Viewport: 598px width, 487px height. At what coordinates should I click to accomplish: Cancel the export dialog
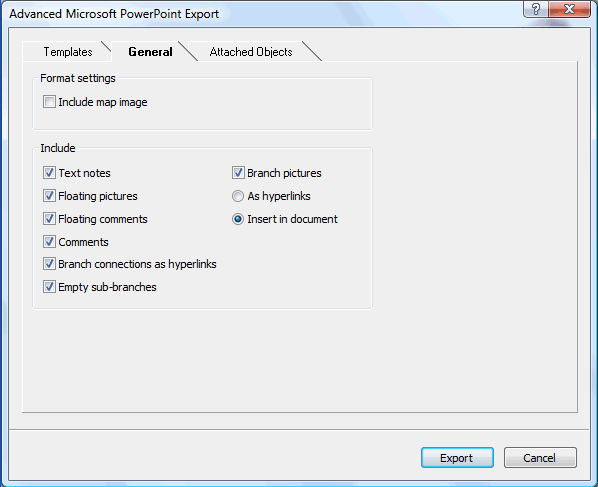(540, 458)
